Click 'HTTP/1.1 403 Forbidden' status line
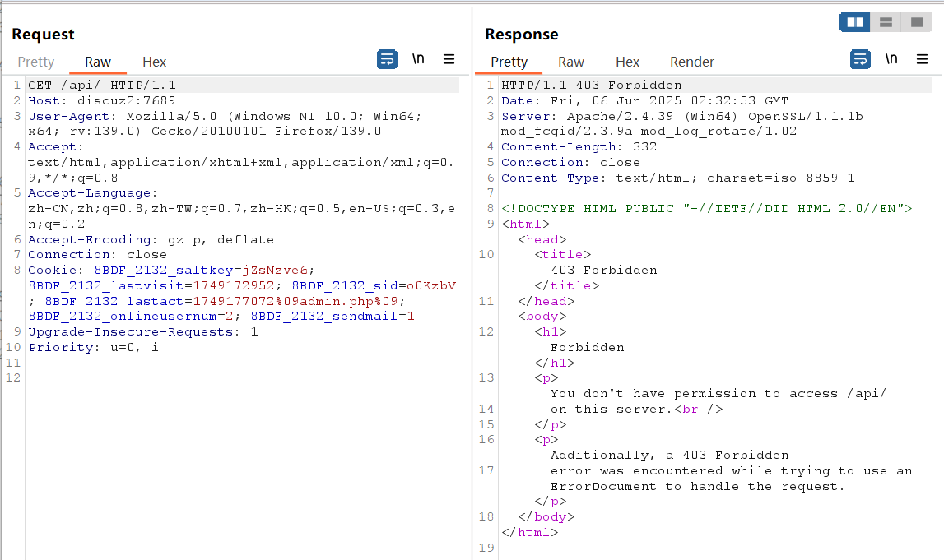The image size is (944, 560). tap(592, 85)
